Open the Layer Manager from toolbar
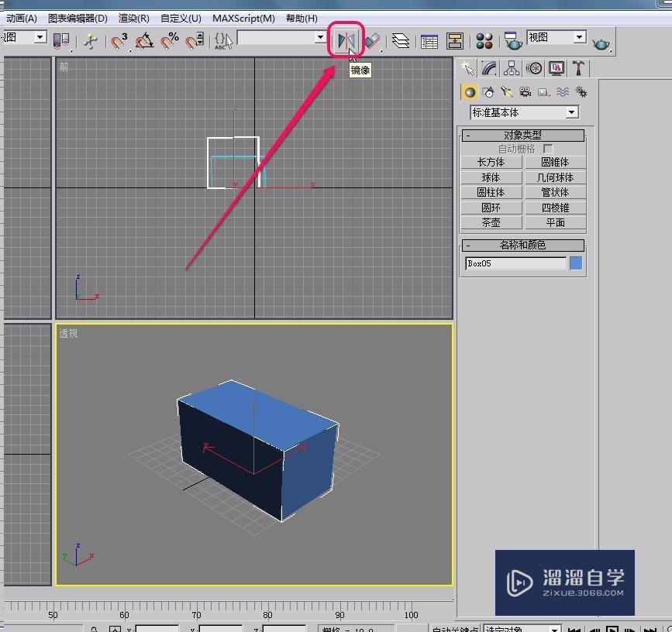Viewport: 672px width, 632px height. [401, 39]
